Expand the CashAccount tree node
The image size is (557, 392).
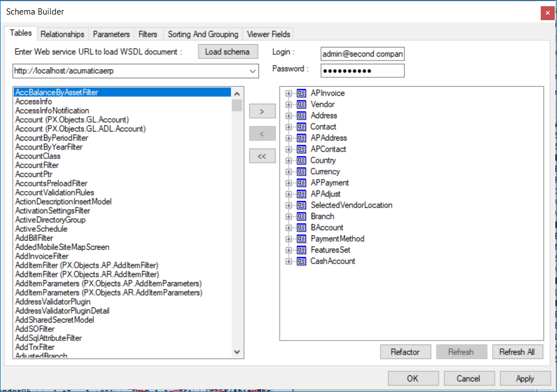click(x=289, y=262)
